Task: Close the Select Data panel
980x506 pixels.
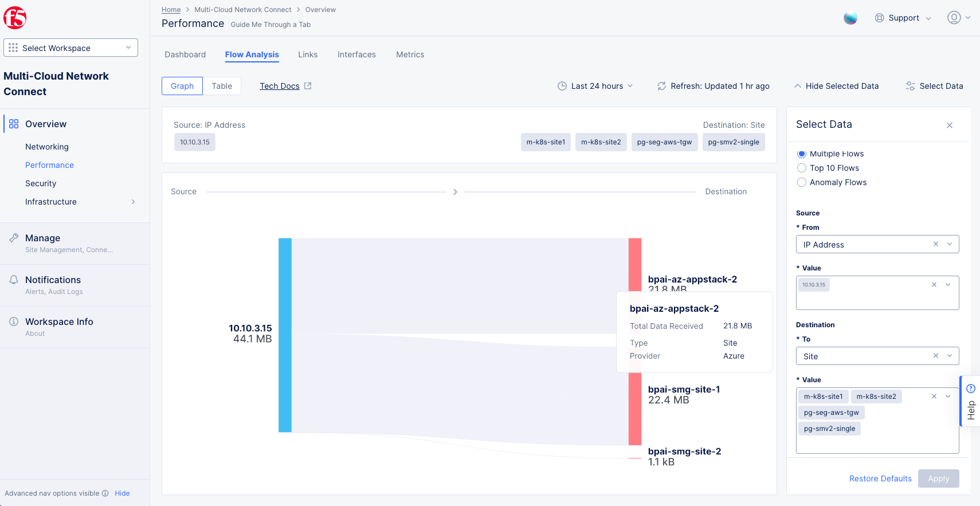Action: click(x=950, y=125)
